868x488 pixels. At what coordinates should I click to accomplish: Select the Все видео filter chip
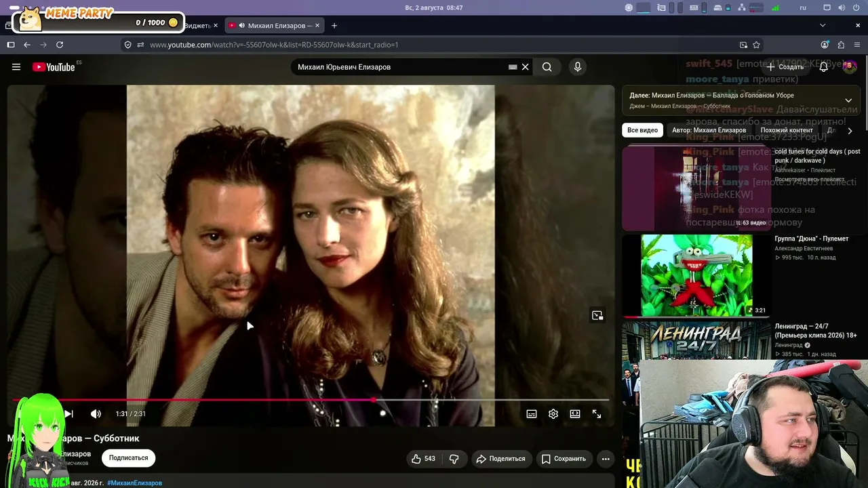point(642,130)
